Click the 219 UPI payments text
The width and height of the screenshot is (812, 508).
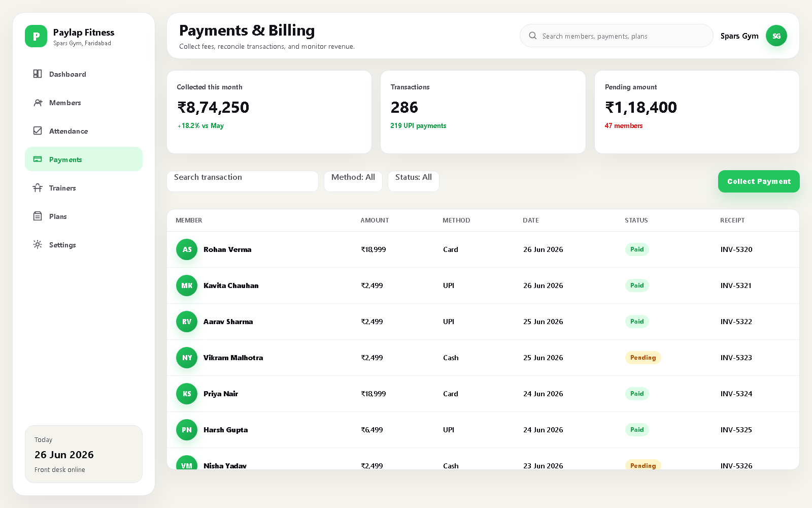click(x=418, y=125)
